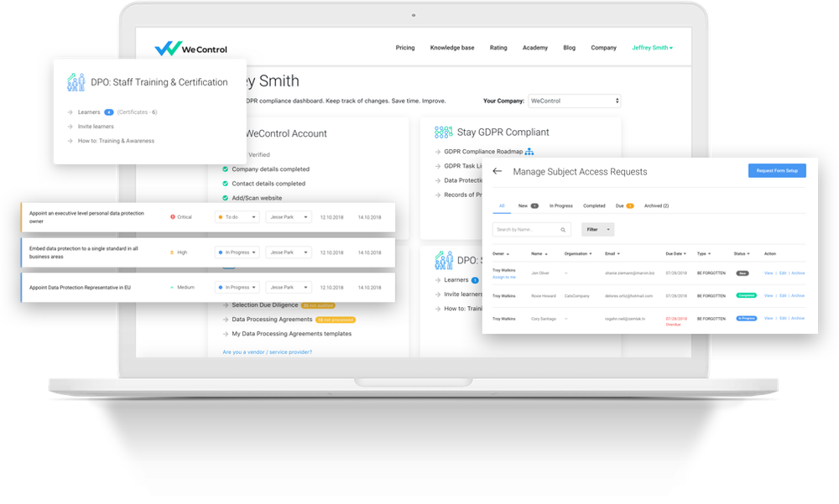Click the arrow icon before My Data Processing Agreements templates
The image size is (839, 504).
(x=226, y=334)
